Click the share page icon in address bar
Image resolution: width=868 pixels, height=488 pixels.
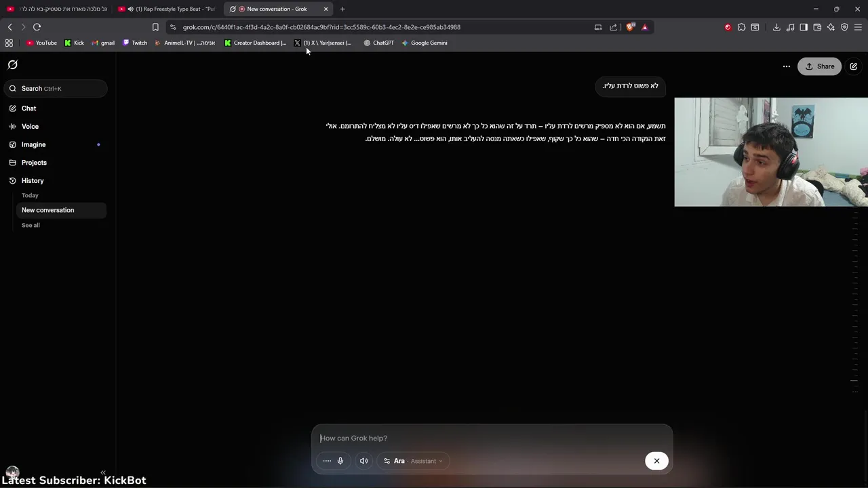(613, 27)
